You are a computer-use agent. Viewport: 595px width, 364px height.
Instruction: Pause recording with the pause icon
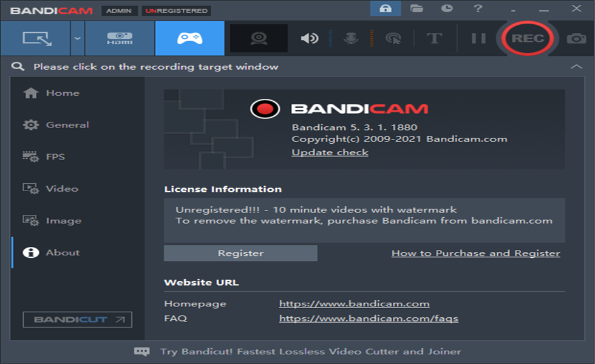click(478, 38)
